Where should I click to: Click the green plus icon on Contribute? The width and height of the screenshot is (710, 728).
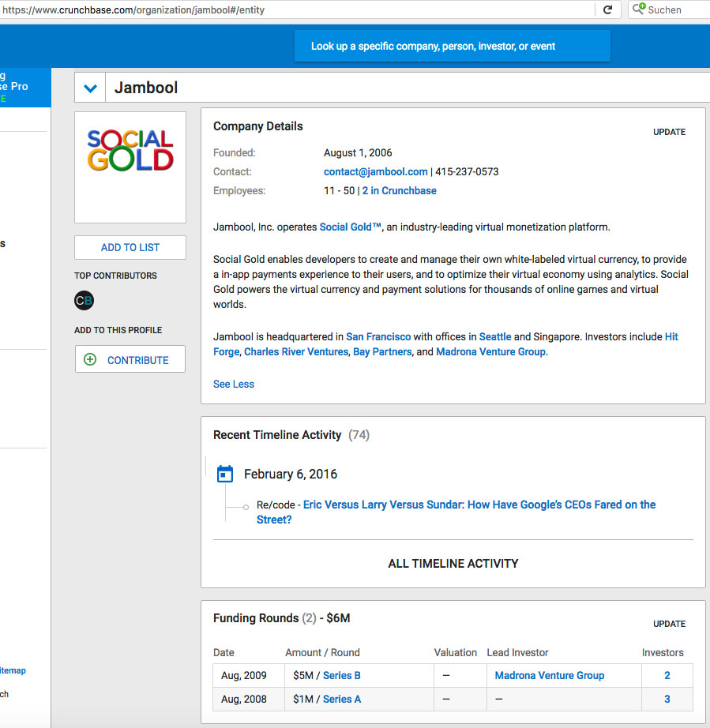click(90, 359)
